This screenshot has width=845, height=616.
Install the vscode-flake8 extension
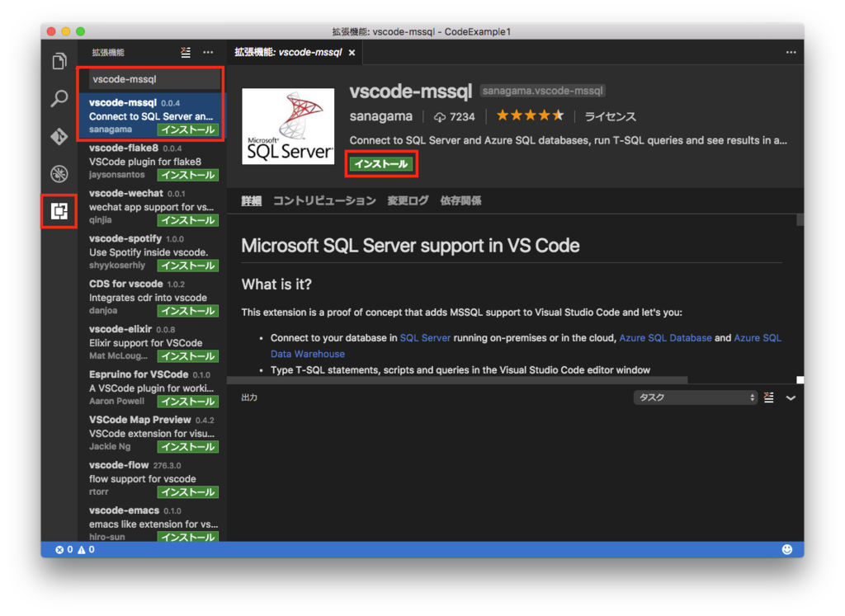coord(188,175)
